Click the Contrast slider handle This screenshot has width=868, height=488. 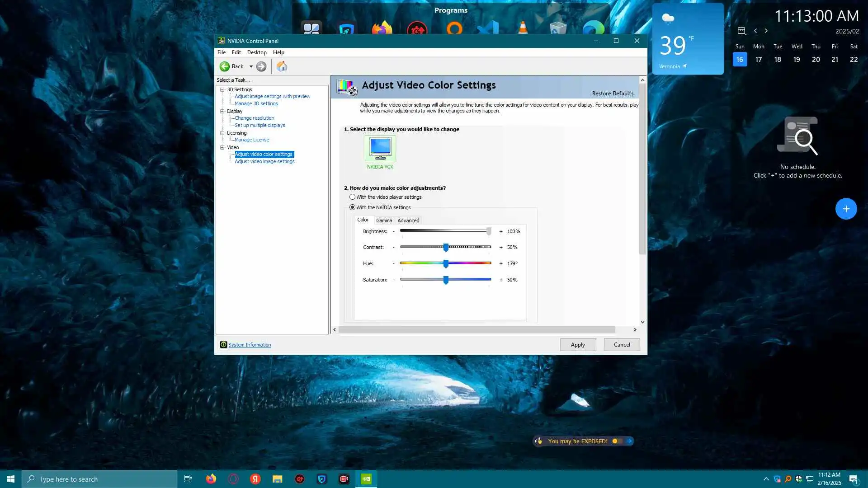point(446,248)
